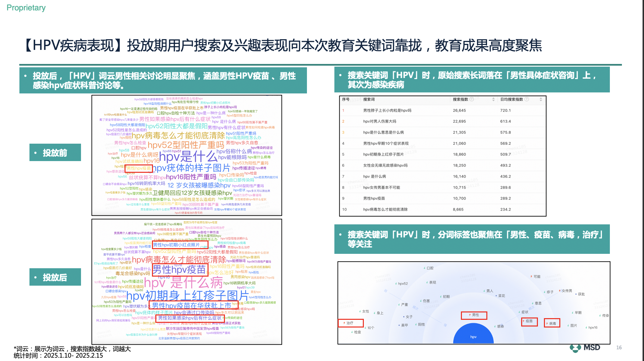Click the red up-arrow beside 治疗 tag
This screenshot has height=361, width=644.
click(x=344, y=323)
